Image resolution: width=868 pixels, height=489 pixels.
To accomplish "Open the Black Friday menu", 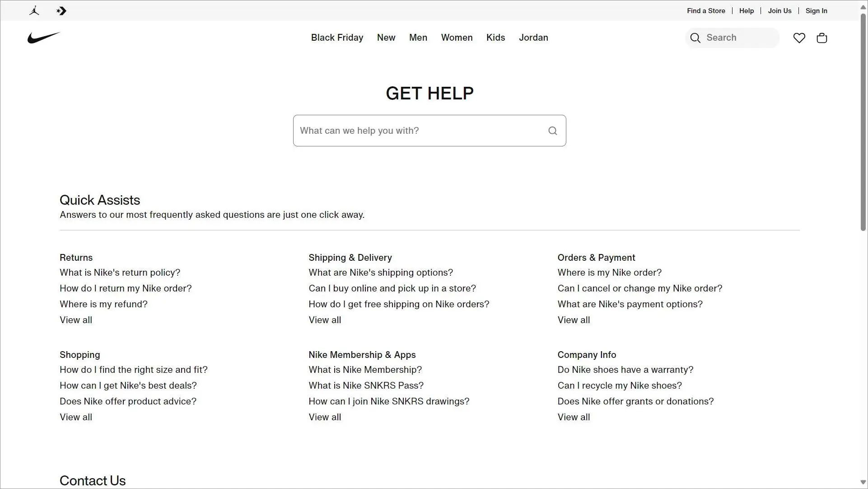I will pyautogui.click(x=337, y=38).
